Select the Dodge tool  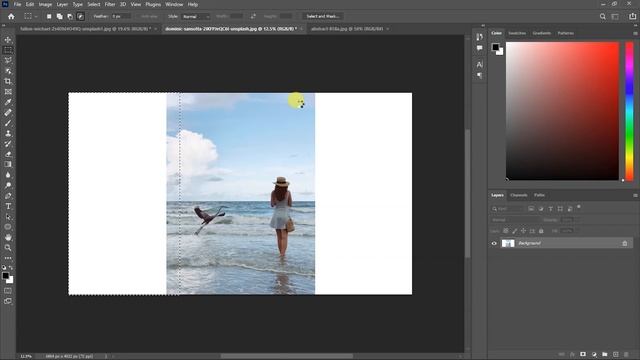[8, 185]
